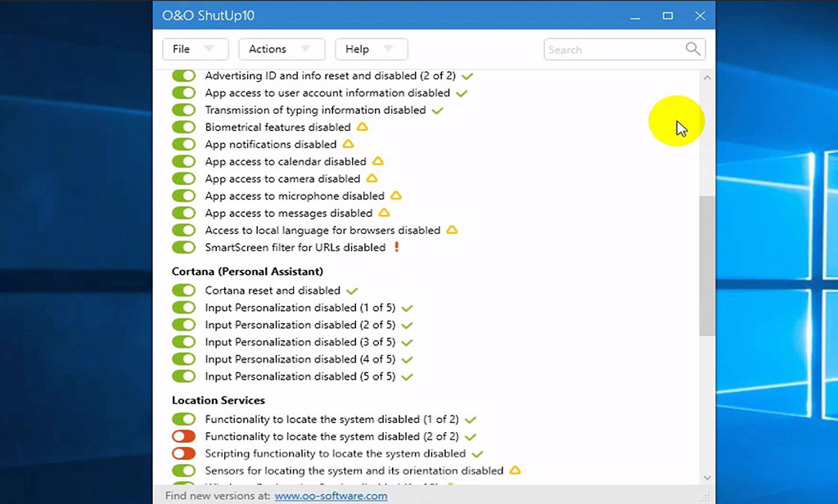Image resolution: width=838 pixels, height=504 pixels.
Task: Click 'App access to calendar disabled' text
Action: coord(286,161)
